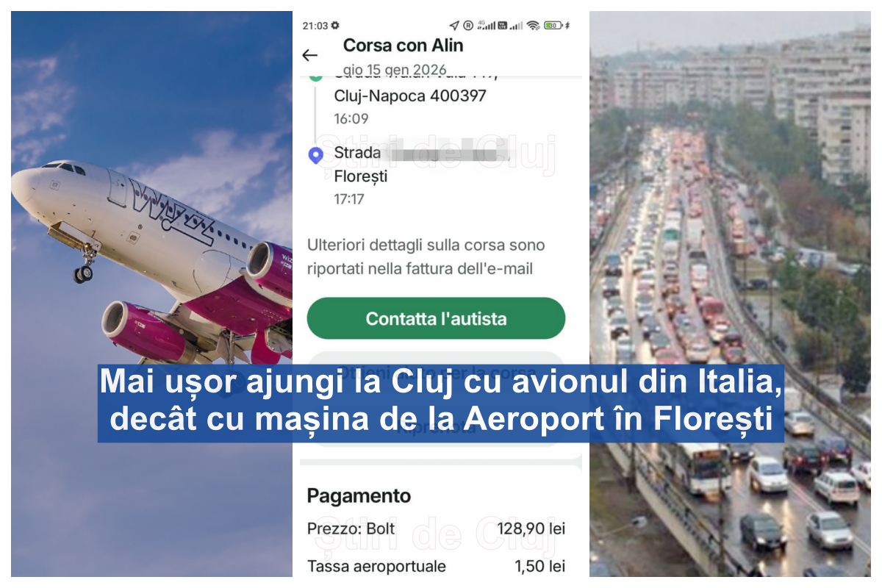Select the Cluj-Napoca 400397 pickup address
This screenshot has width=882, height=588.
[410, 96]
